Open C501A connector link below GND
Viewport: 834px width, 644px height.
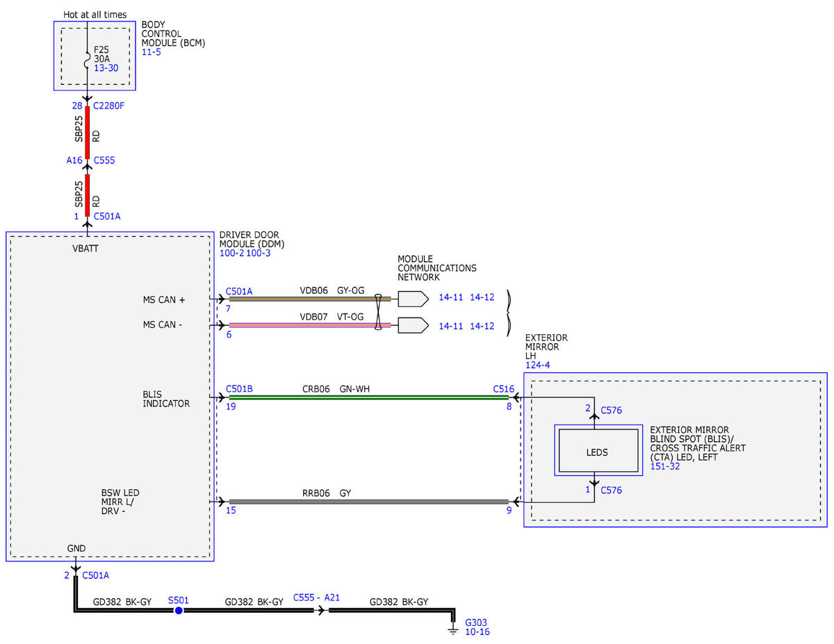[x=96, y=575]
